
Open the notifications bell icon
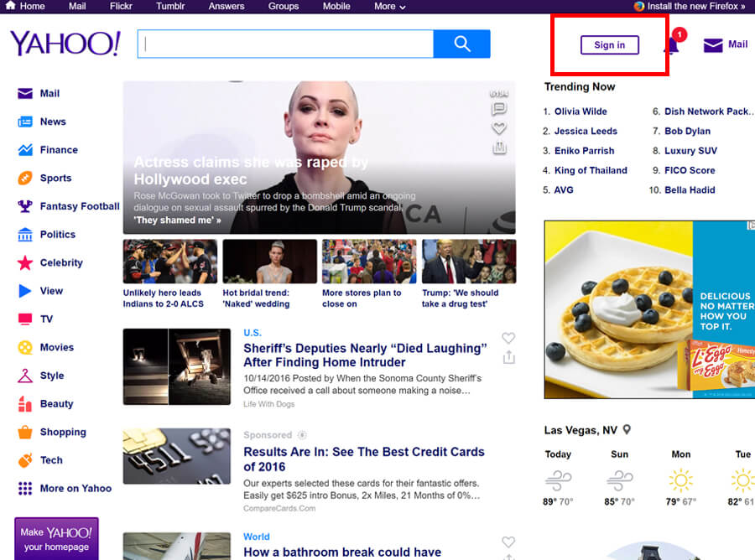point(671,44)
